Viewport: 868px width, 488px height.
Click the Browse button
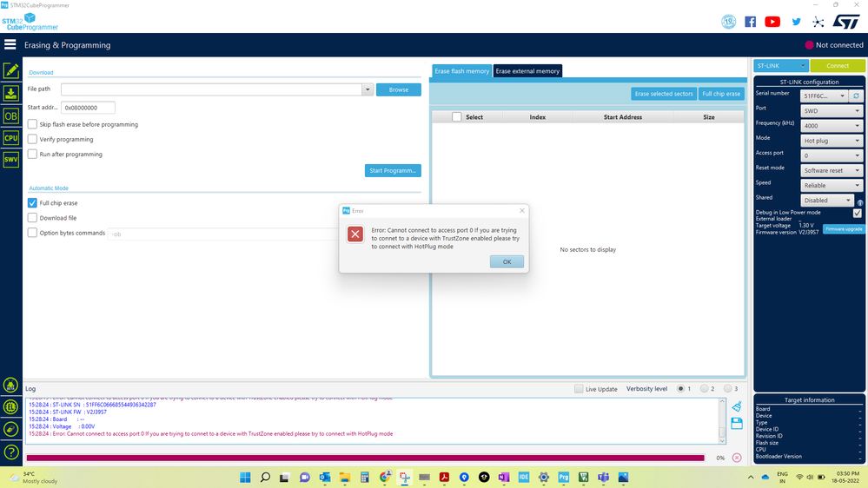pyautogui.click(x=399, y=89)
